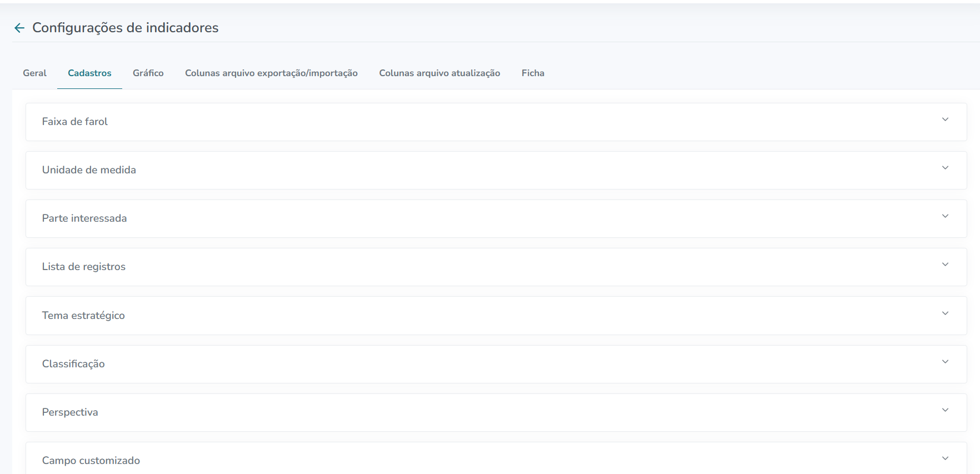Expand Lista de registros chevron
Screen dimensions: 980x474
[945, 265]
